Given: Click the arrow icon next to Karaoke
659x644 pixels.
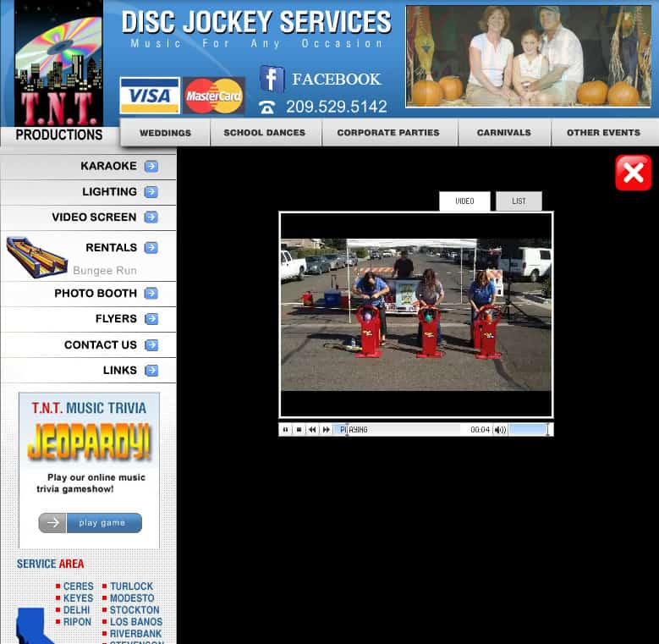Looking at the screenshot, I should point(151,167).
